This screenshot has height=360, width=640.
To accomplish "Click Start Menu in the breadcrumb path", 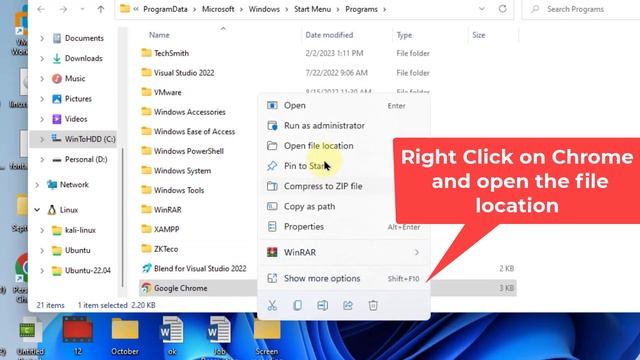I will pos(312,9).
